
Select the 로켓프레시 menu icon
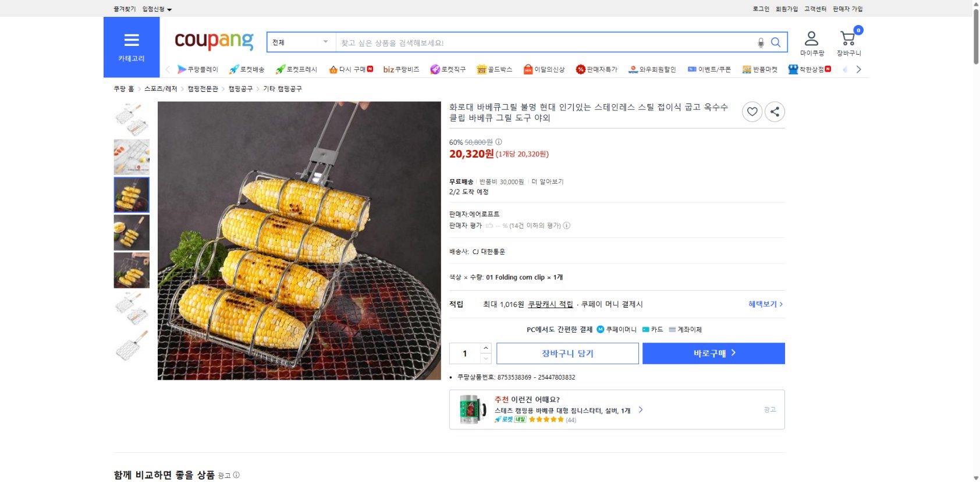coord(281,69)
